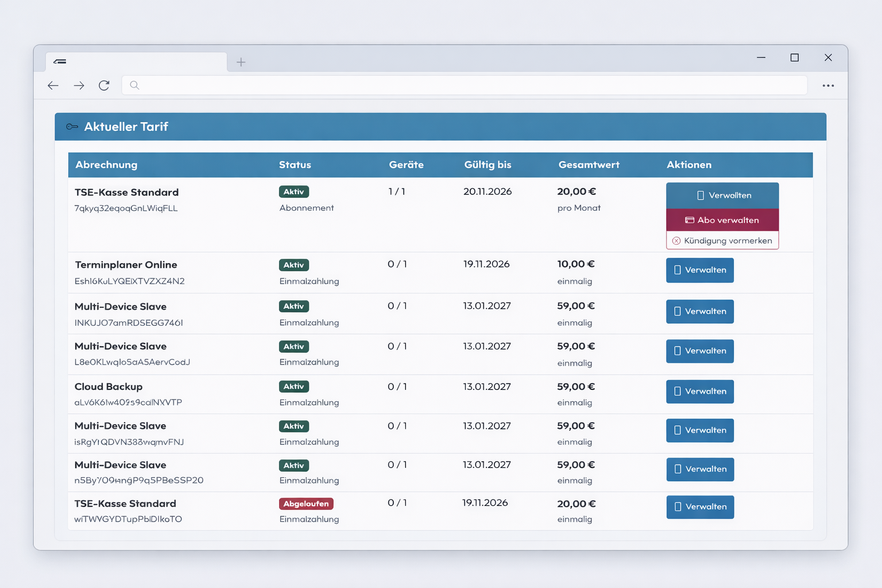Click the Abgelaufen status badge
This screenshot has width=882, height=588.
click(306, 504)
